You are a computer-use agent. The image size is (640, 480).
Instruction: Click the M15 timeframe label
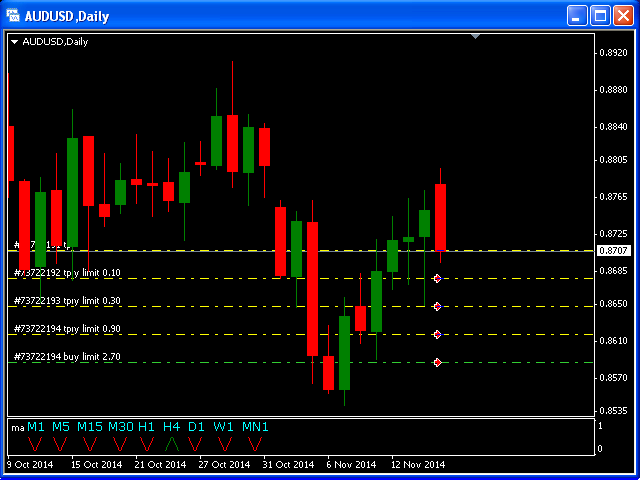pyautogui.click(x=90, y=427)
